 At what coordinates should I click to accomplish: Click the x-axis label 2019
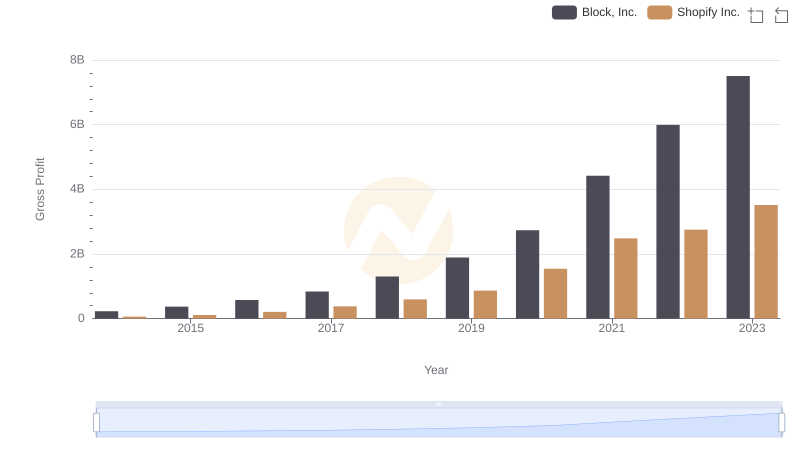[x=471, y=328]
